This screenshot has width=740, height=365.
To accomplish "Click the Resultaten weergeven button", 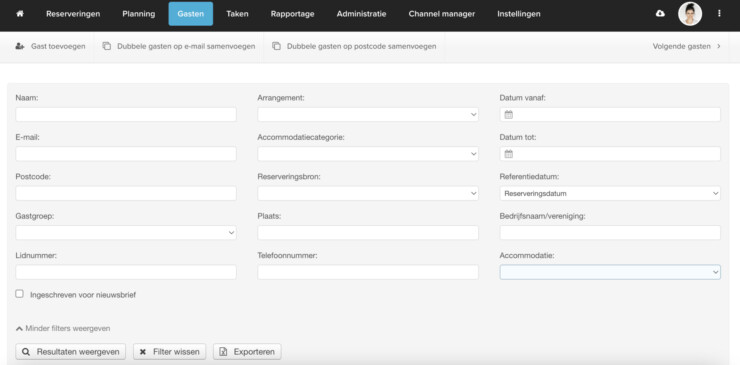I will pyautogui.click(x=70, y=352).
